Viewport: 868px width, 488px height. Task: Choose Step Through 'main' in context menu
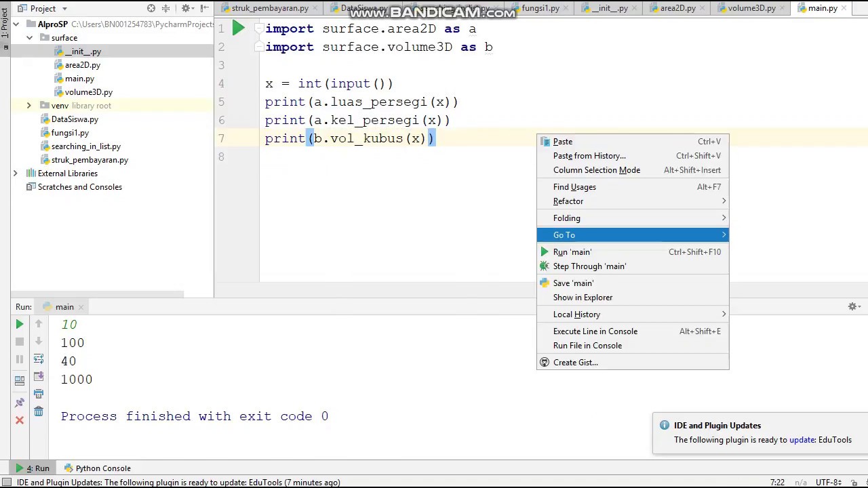pos(633,266)
